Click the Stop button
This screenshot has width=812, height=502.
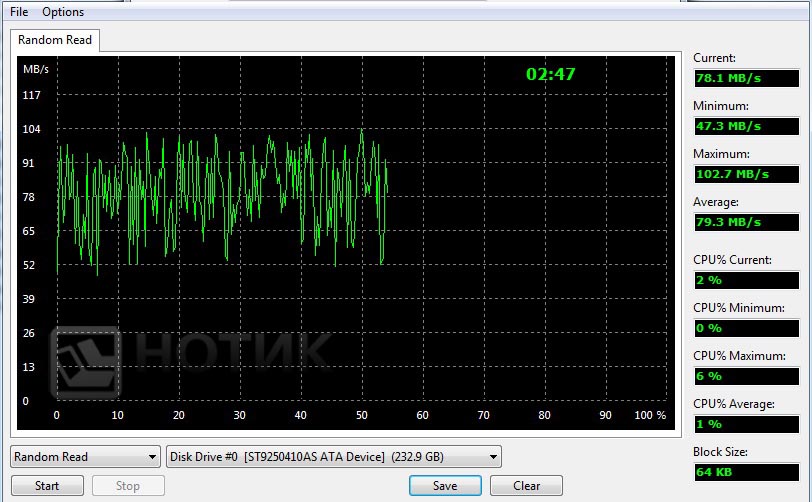click(128, 486)
